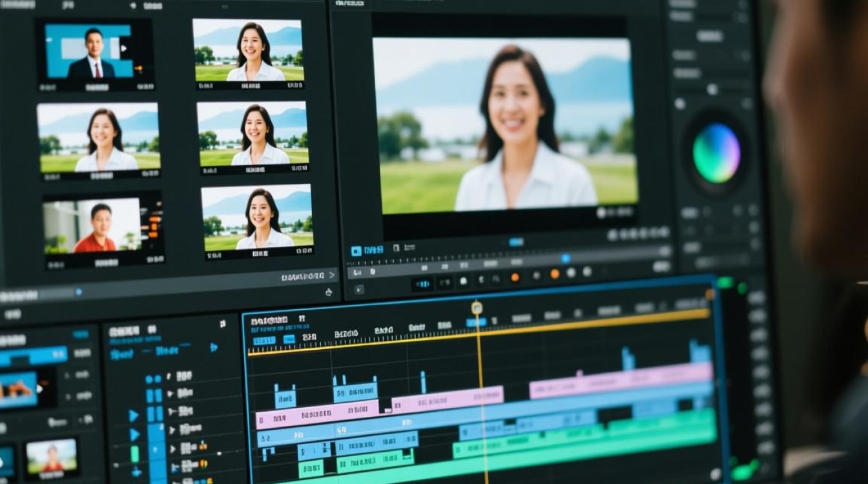The height and width of the screenshot is (484, 868).
Task: Select the rightmost pink clip in the timeline
Action: (621, 381)
